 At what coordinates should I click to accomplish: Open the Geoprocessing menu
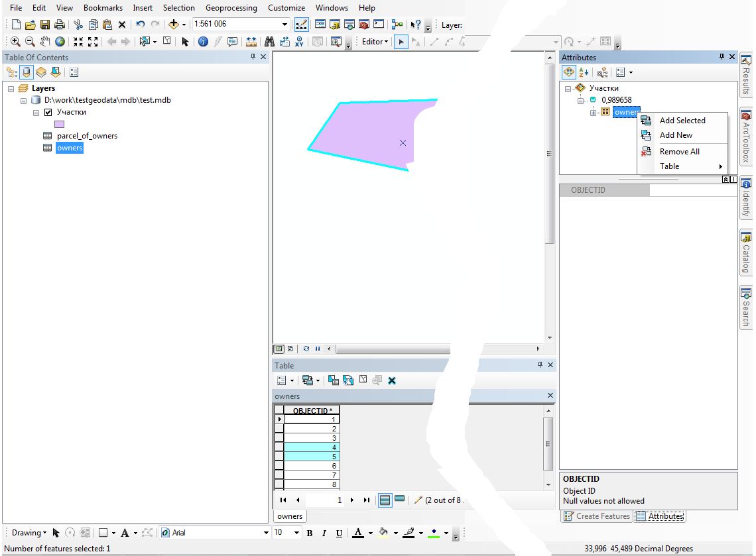coord(231,8)
